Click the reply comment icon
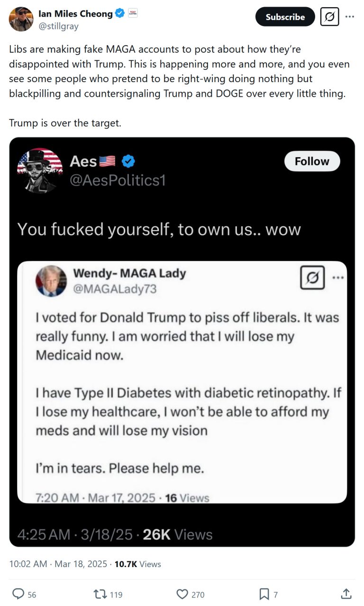364x606 pixels. tap(18, 594)
